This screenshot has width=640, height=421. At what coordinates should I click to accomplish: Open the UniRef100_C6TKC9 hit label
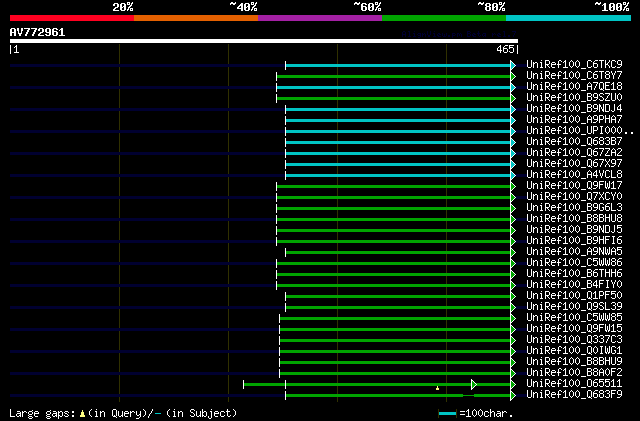(574, 65)
